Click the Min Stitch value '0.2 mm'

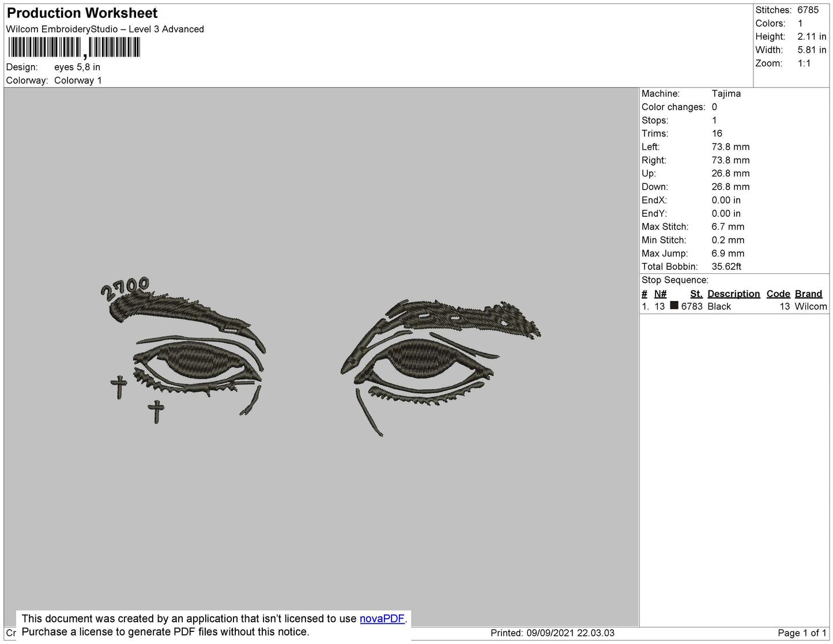(x=728, y=240)
